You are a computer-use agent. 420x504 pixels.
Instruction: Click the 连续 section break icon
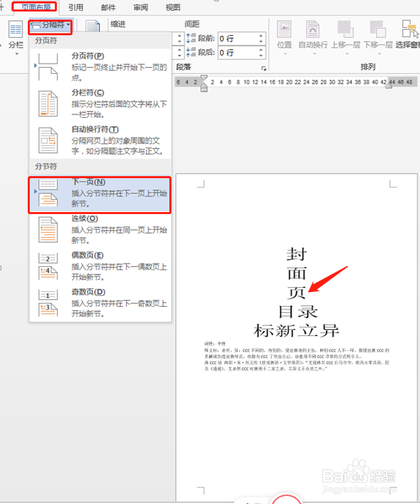[48, 230]
